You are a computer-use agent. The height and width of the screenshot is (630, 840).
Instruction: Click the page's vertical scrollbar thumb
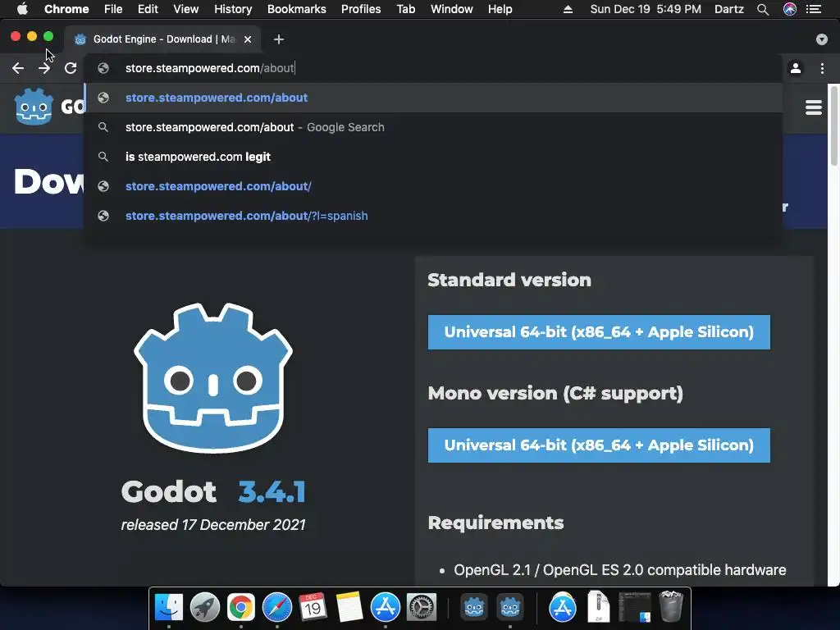(833, 126)
